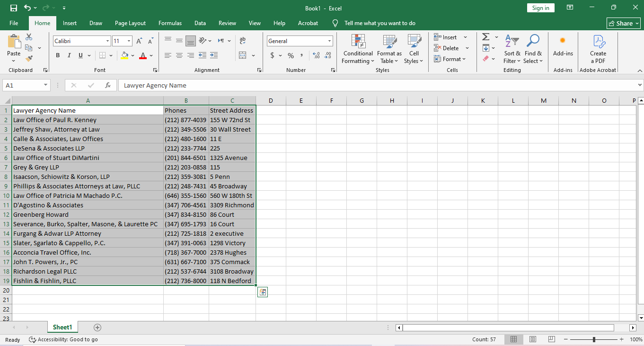Click the Save icon in title bar
The height and width of the screenshot is (346, 644).
(14, 8)
